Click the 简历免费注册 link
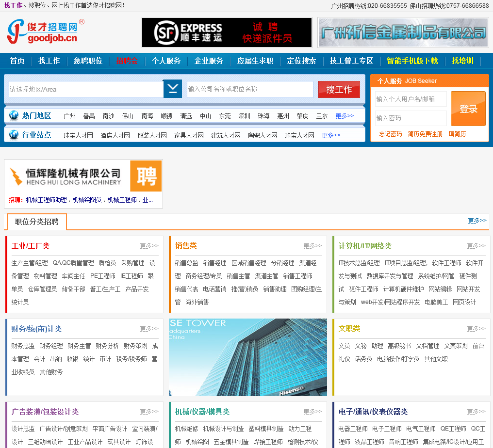Image resolution: width=493 pixels, height=448 pixels. 425,134
